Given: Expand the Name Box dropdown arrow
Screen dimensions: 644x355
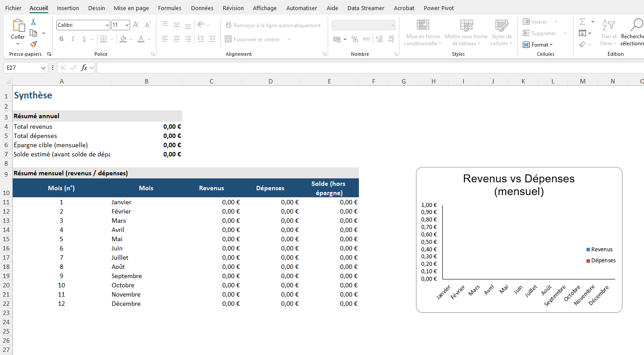Looking at the screenshot, I should (x=43, y=68).
